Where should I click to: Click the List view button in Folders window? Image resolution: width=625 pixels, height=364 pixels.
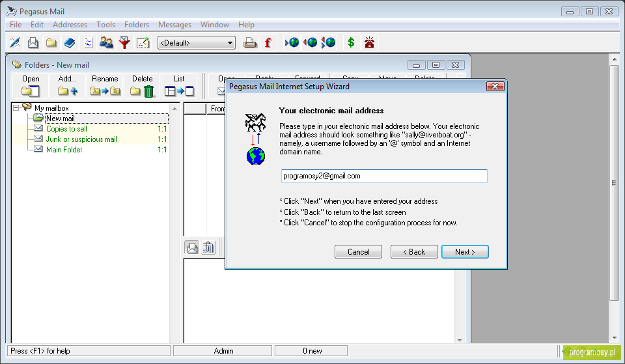179,86
